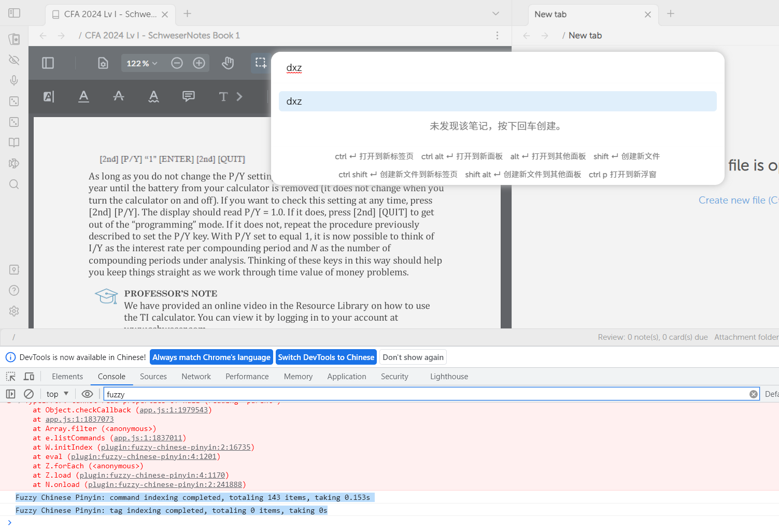Open search in the left ribbon
This screenshot has width=779, height=532.
coord(14,184)
